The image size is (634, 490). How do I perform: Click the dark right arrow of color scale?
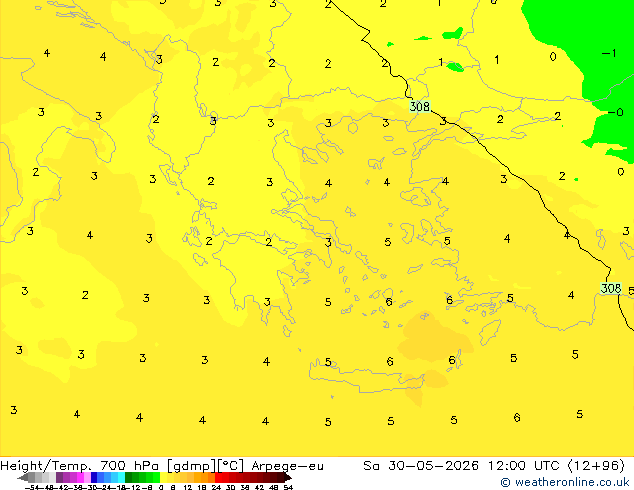click(x=287, y=477)
